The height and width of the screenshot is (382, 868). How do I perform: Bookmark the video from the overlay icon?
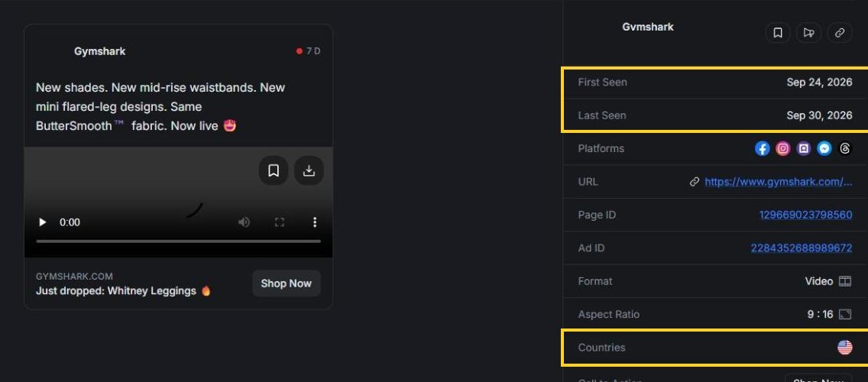274,170
